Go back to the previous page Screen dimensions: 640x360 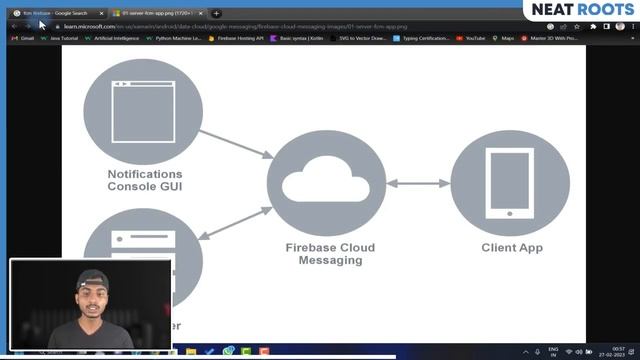point(14,27)
